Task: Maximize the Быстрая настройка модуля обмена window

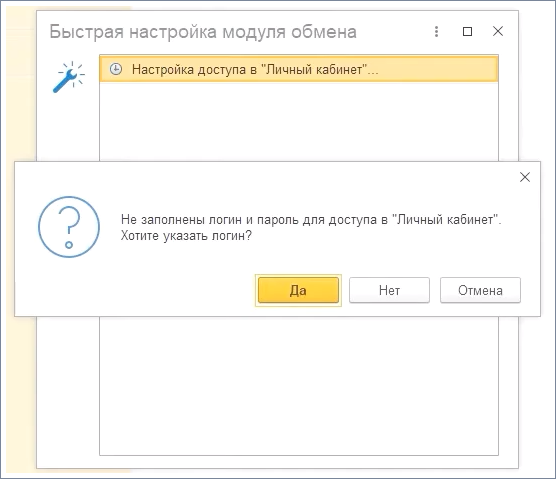Action: pyautogui.click(x=467, y=32)
